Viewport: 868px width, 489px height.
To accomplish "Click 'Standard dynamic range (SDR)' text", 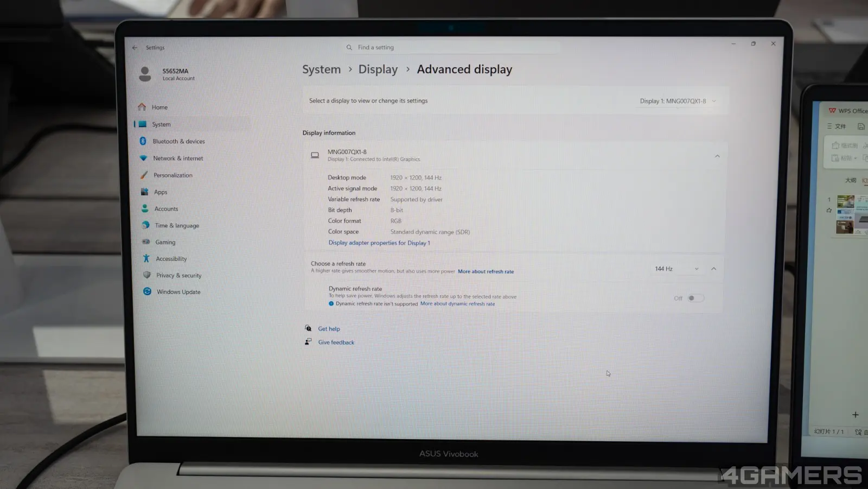I will tap(430, 232).
